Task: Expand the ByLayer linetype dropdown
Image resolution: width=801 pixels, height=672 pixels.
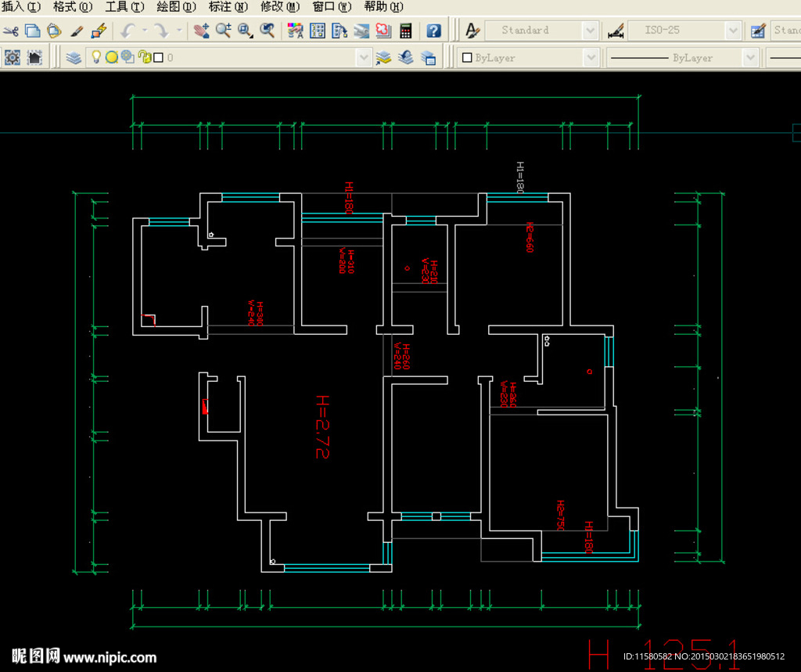Action: [750, 58]
